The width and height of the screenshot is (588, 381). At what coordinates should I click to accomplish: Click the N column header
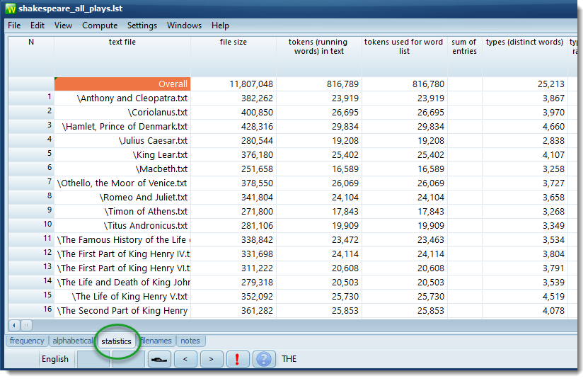(31, 57)
